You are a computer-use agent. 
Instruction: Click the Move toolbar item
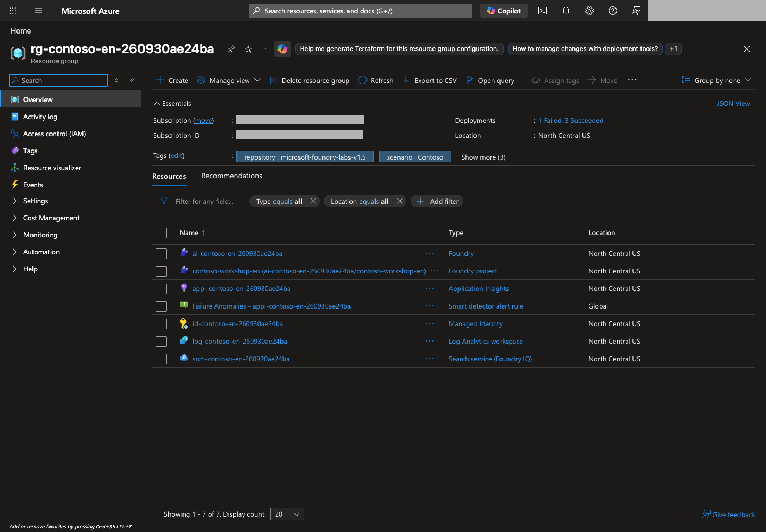pyautogui.click(x=602, y=80)
